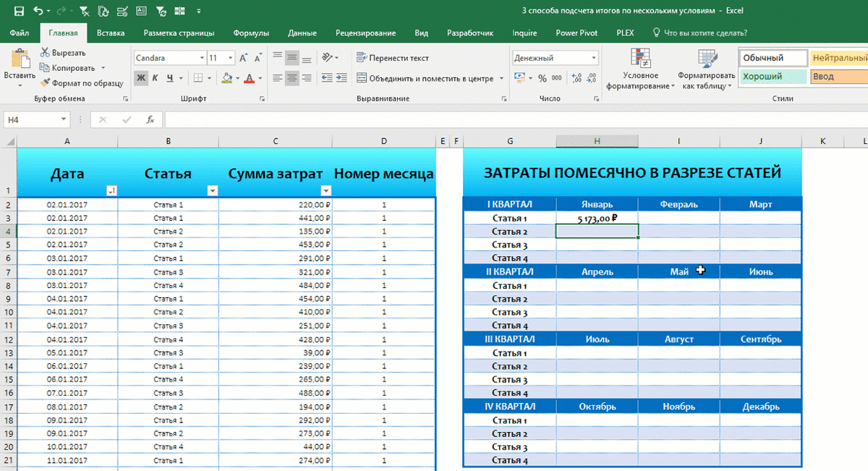Apply the red font color A

pos(250,78)
